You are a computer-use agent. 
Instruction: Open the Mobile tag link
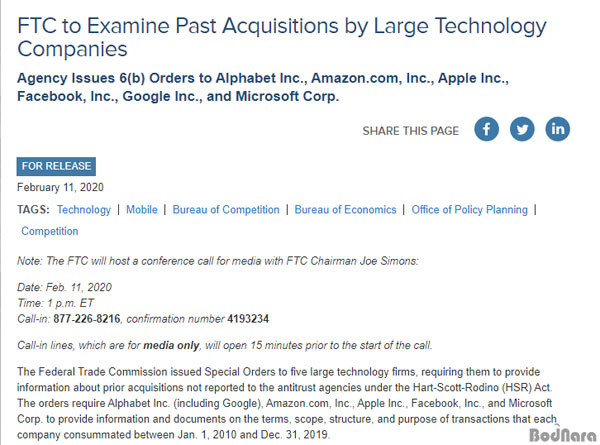pyautogui.click(x=142, y=210)
